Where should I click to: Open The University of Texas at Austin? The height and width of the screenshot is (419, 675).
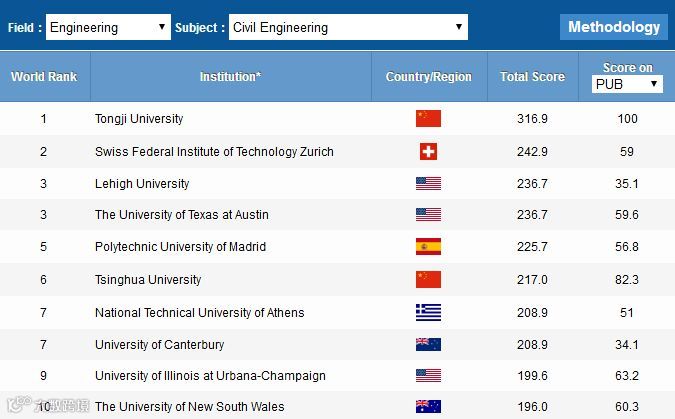point(182,214)
